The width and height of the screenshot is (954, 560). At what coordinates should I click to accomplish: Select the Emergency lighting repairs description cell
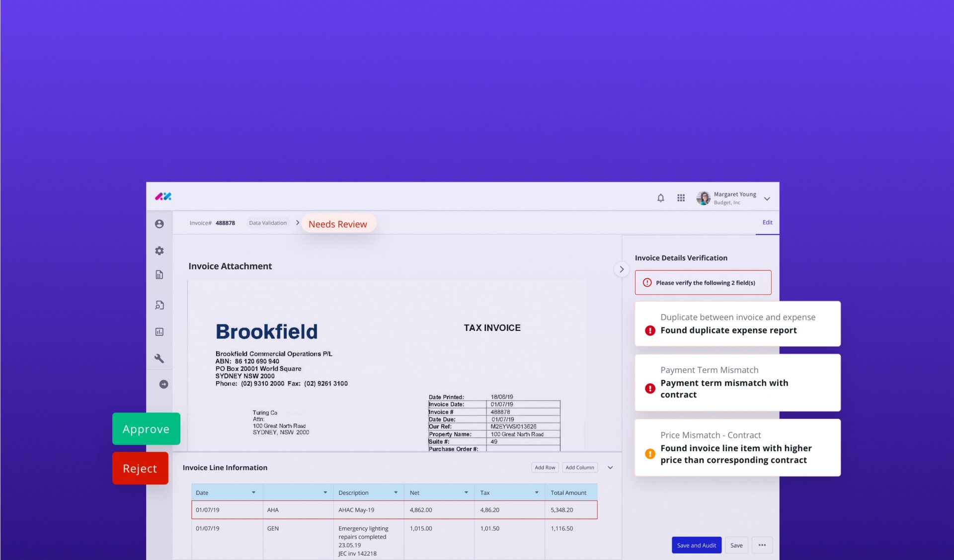pos(369,540)
